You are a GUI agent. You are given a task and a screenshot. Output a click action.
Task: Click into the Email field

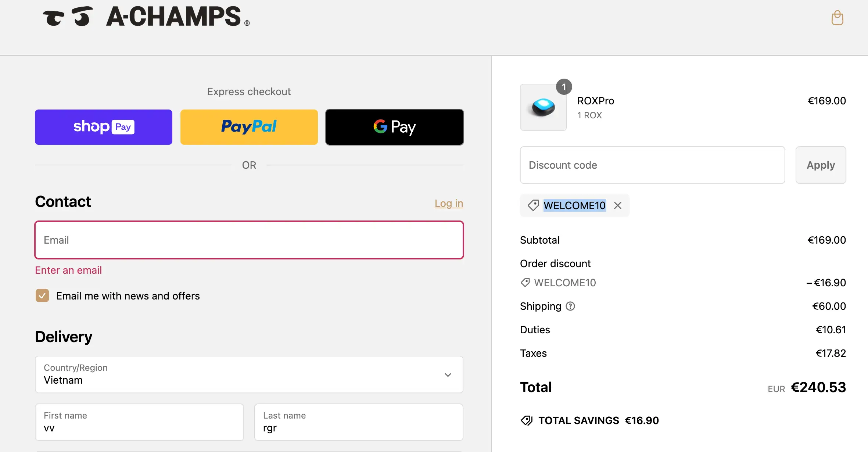(x=249, y=240)
